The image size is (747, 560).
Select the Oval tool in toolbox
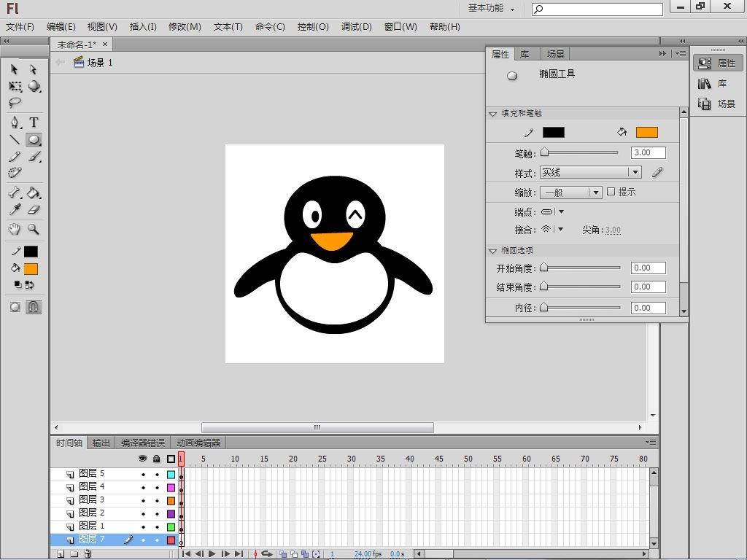(x=34, y=139)
